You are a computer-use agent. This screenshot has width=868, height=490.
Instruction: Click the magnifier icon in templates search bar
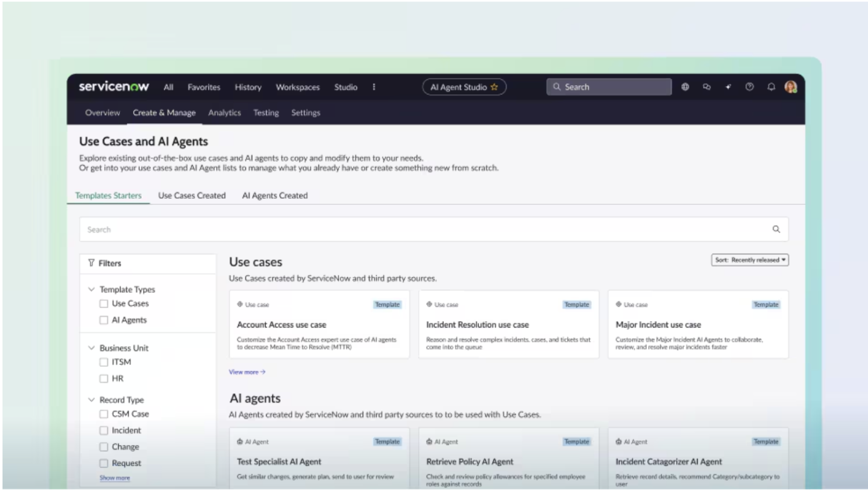point(776,229)
